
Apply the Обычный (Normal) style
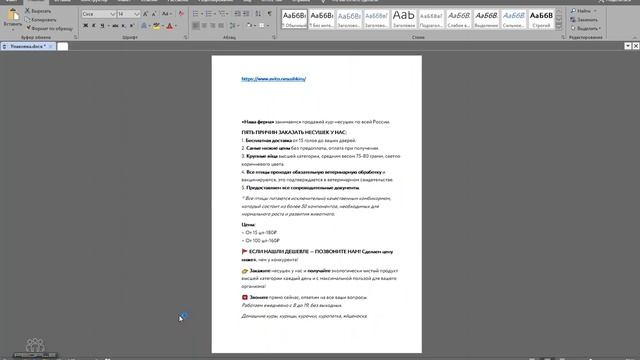tap(294, 19)
